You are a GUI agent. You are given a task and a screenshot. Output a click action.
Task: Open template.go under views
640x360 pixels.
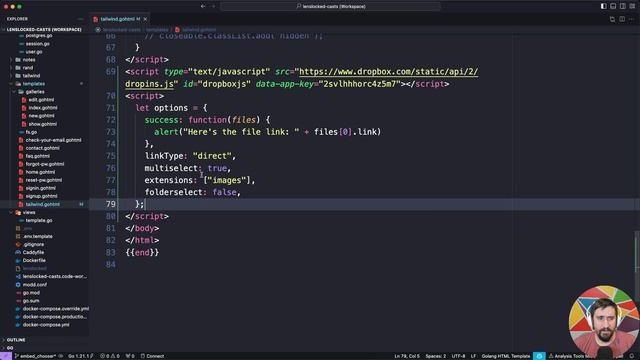pos(39,220)
